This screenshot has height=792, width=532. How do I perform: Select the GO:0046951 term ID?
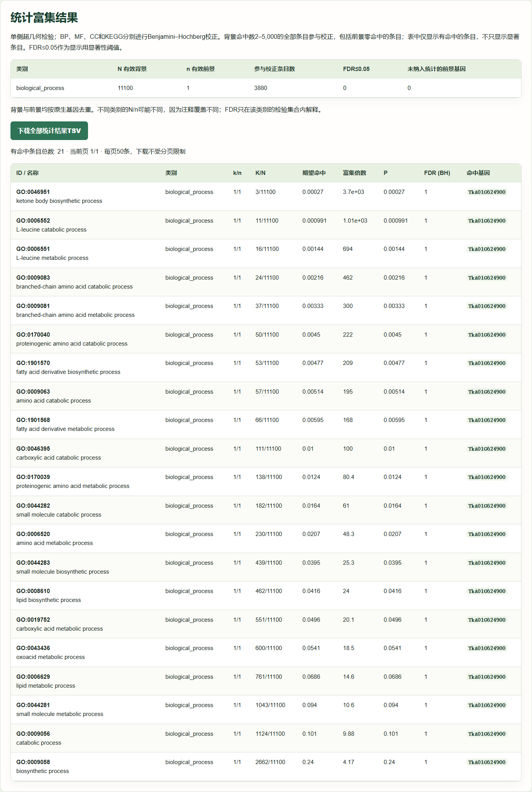pos(33,192)
